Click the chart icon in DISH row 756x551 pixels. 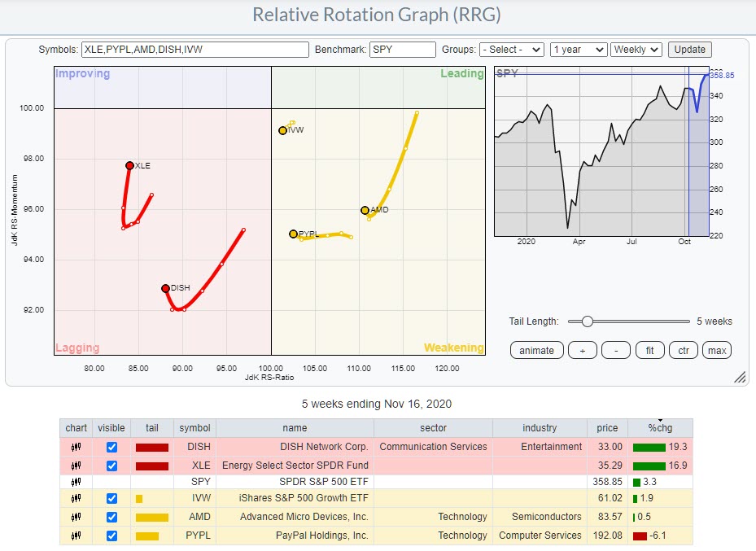(76, 447)
